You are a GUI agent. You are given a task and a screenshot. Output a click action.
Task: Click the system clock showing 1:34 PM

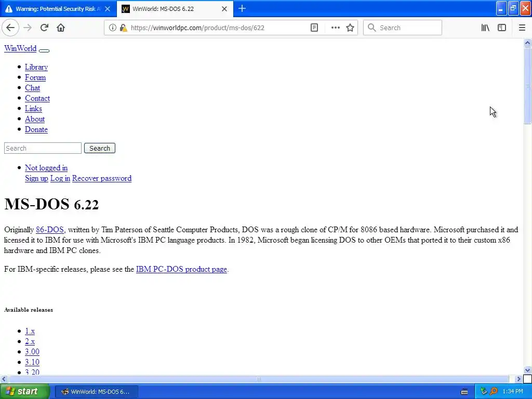coord(513,392)
